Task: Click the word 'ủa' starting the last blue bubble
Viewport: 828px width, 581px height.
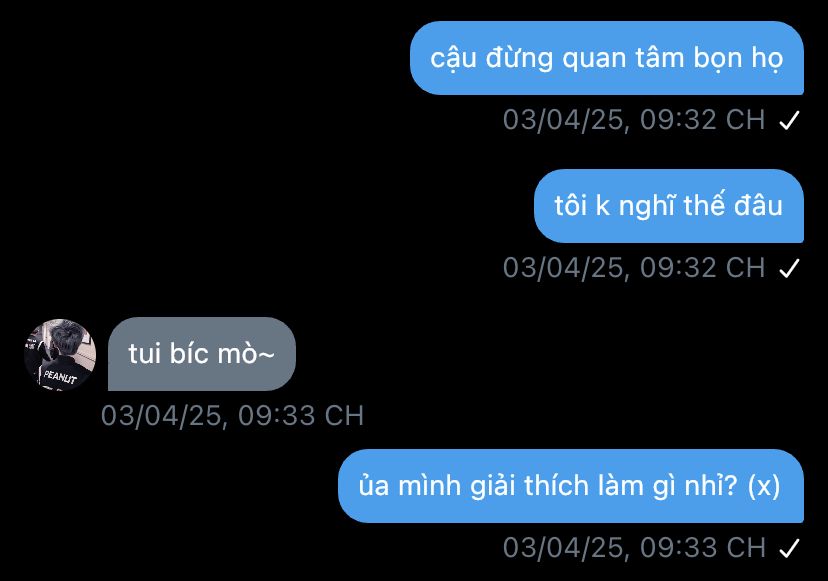Action: pyautogui.click(x=374, y=484)
